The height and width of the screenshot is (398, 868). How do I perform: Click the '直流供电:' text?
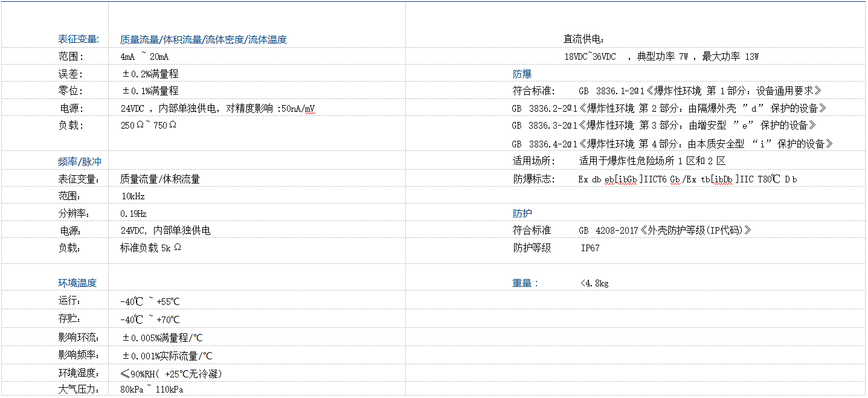(x=584, y=39)
